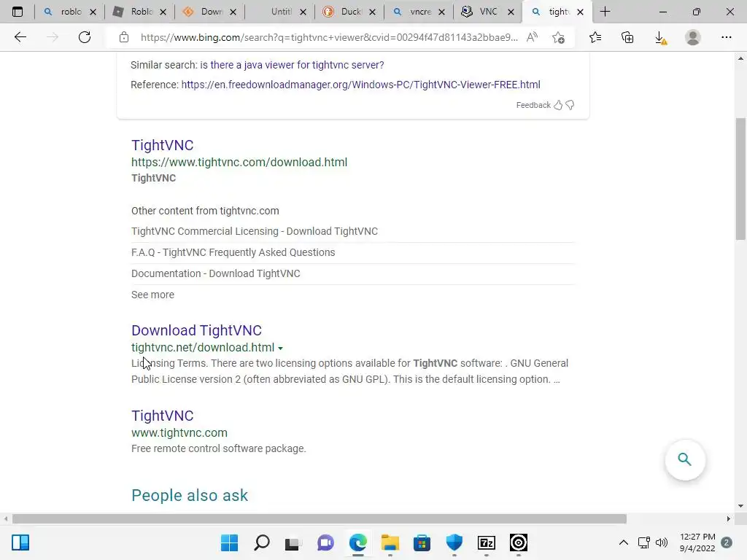Close the VNC tab
The image size is (747, 560).
point(511,12)
